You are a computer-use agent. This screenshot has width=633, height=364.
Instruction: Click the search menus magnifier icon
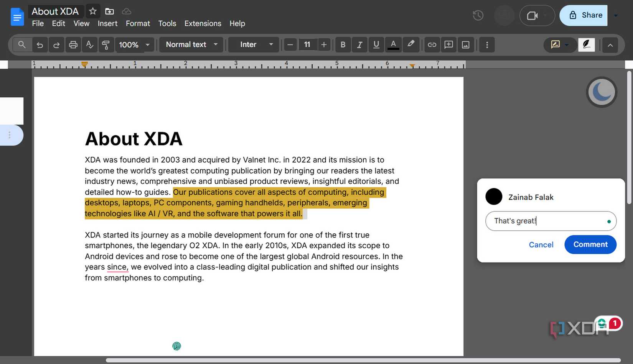[22, 45]
